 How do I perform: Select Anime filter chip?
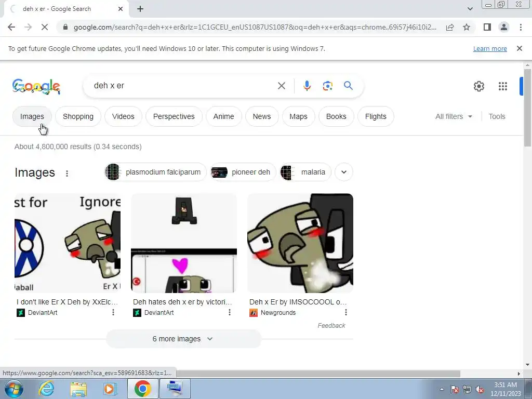223,116
